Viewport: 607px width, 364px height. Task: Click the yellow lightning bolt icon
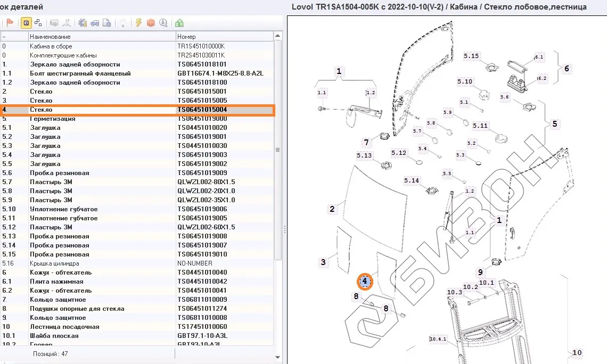[138, 23]
